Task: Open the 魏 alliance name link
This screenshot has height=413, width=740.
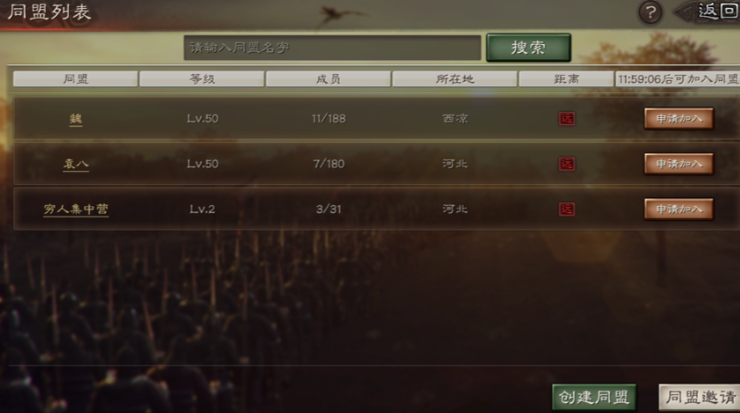Action: [x=76, y=118]
